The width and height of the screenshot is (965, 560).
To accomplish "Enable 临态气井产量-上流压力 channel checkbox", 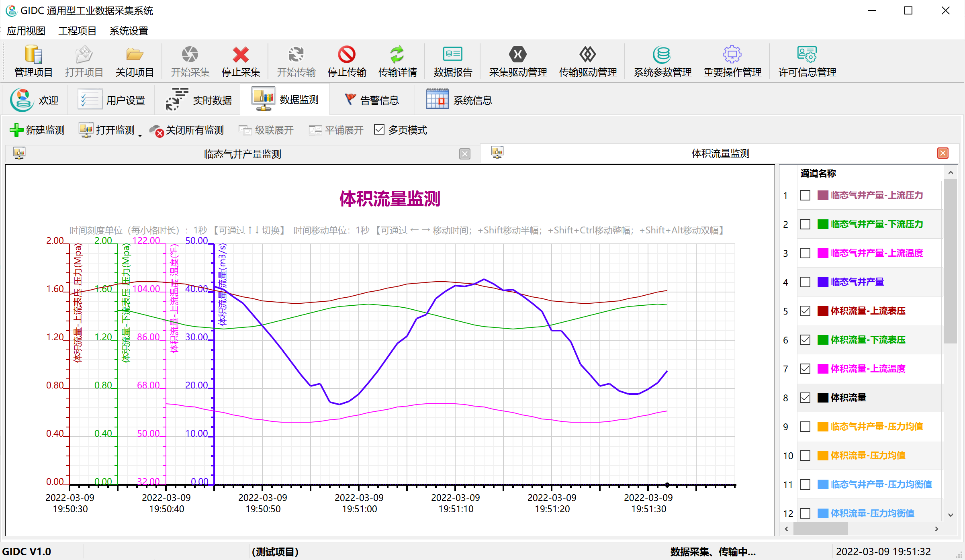I will 805,195.
